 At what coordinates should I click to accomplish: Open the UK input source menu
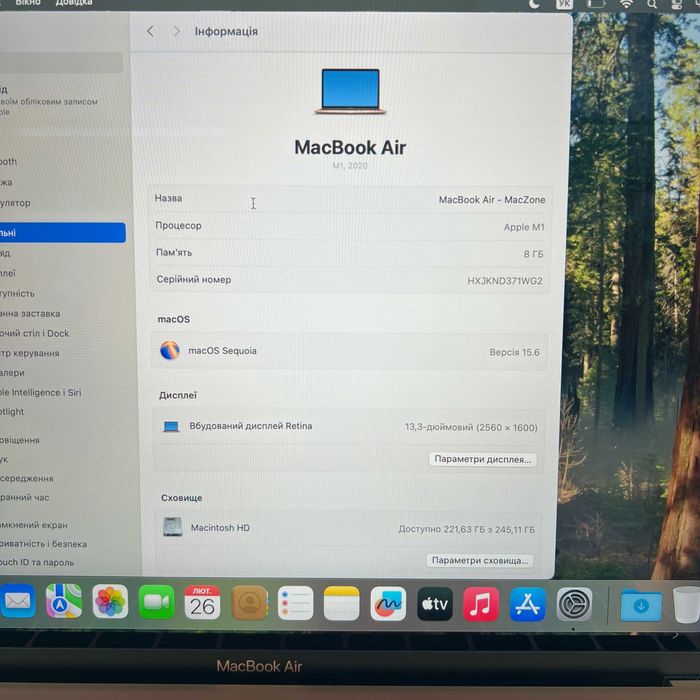[x=564, y=4]
